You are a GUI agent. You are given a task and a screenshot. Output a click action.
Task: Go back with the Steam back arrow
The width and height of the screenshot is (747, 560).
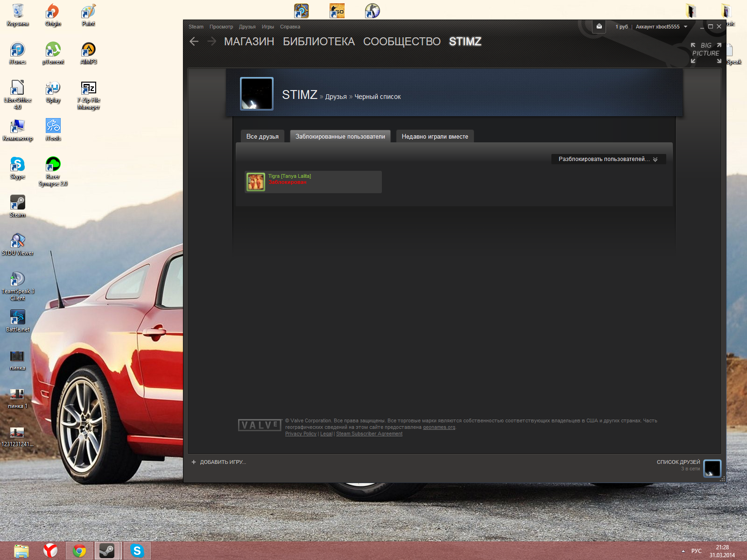pos(194,42)
